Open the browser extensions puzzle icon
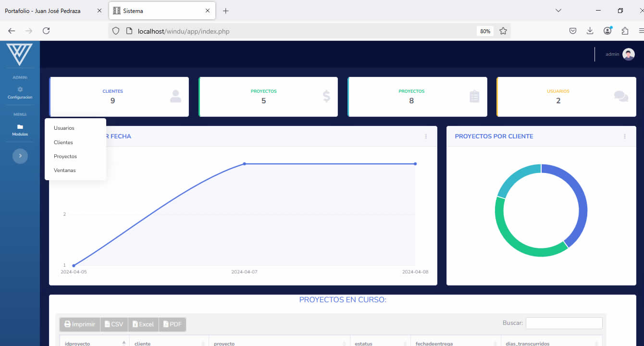This screenshot has width=644, height=346. point(625,31)
